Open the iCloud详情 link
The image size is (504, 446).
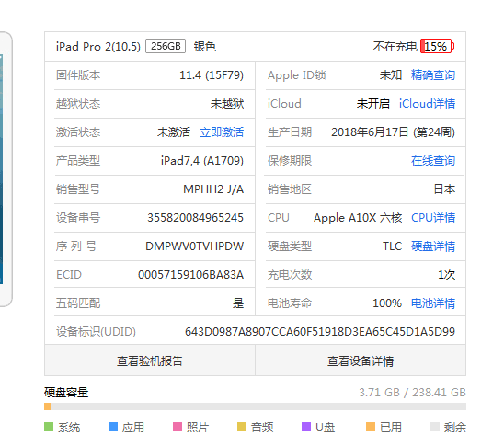(427, 104)
